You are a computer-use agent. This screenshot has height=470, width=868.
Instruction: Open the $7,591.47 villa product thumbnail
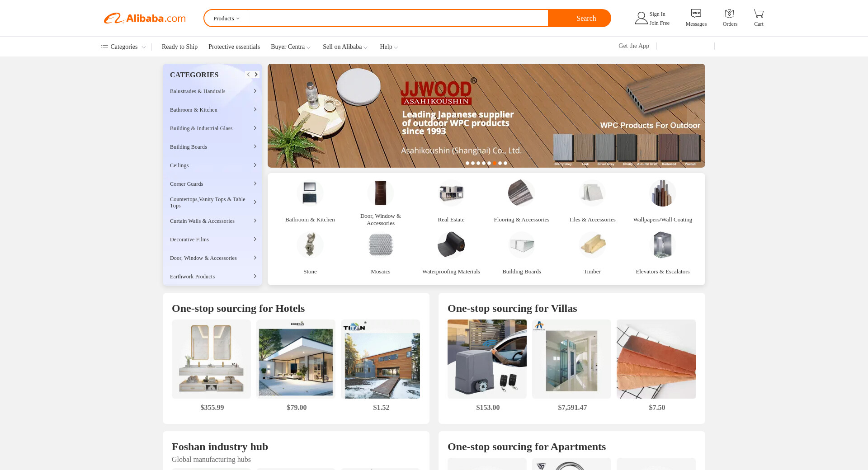coord(571,359)
